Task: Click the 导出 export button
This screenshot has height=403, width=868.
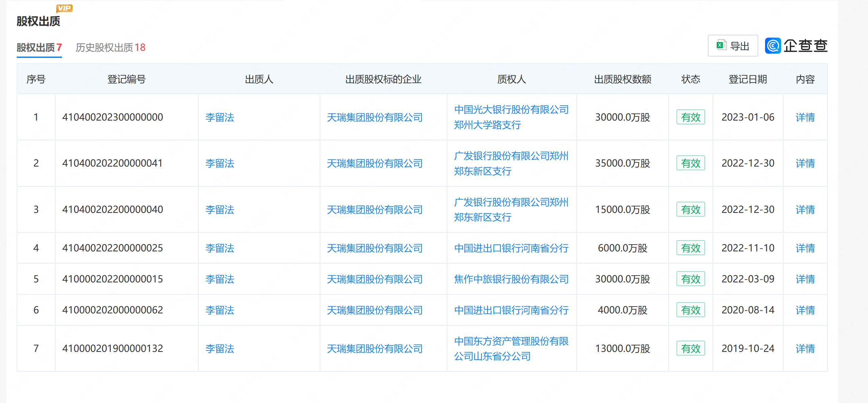Action: (733, 46)
